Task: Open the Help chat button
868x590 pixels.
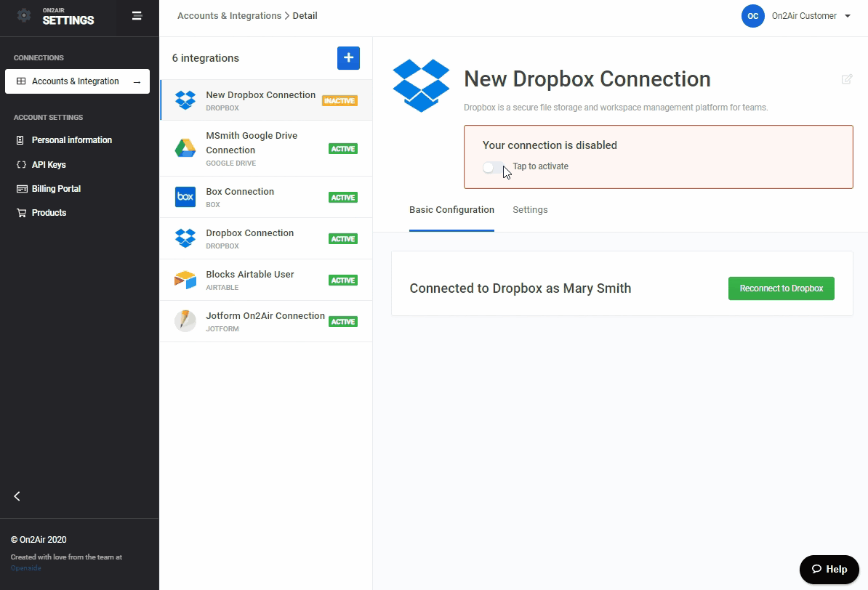Action: pyautogui.click(x=829, y=569)
